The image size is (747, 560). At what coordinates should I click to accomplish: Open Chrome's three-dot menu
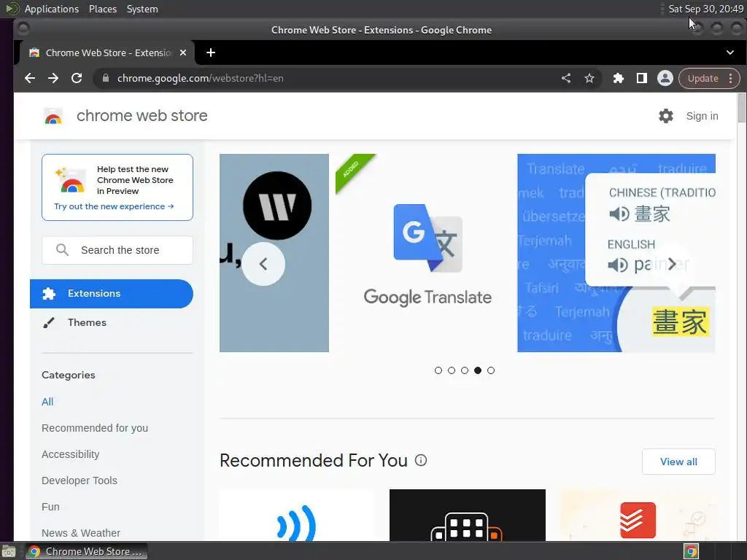(x=731, y=78)
